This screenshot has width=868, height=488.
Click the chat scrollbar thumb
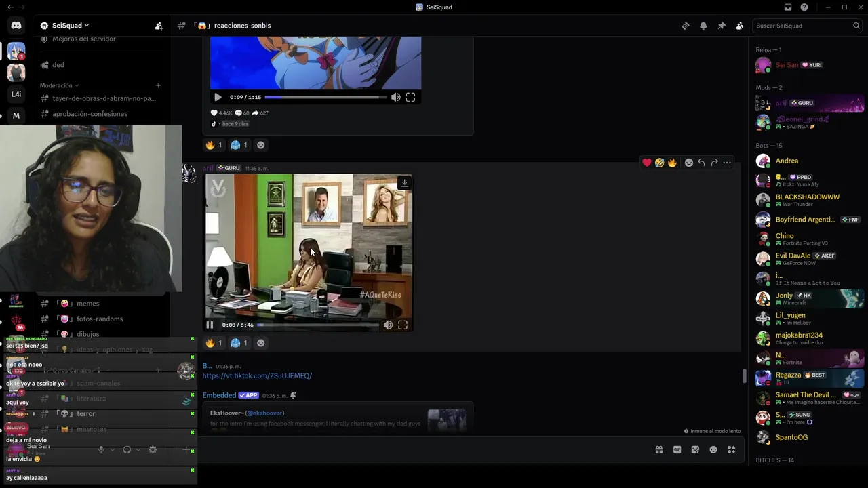coord(745,375)
